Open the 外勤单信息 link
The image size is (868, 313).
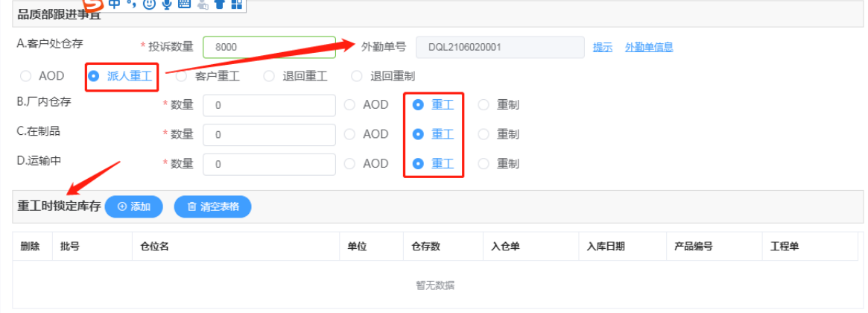(x=649, y=47)
